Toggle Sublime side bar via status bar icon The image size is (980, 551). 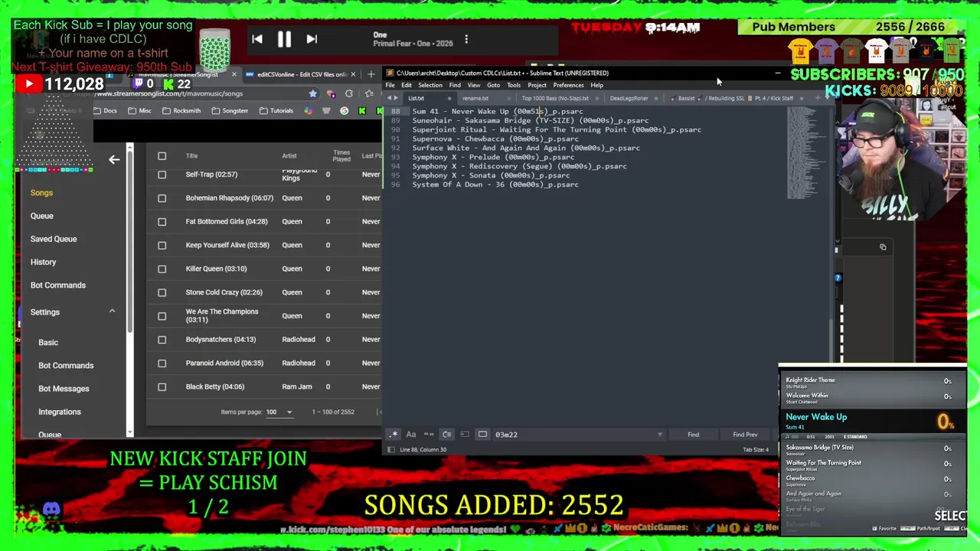point(391,449)
